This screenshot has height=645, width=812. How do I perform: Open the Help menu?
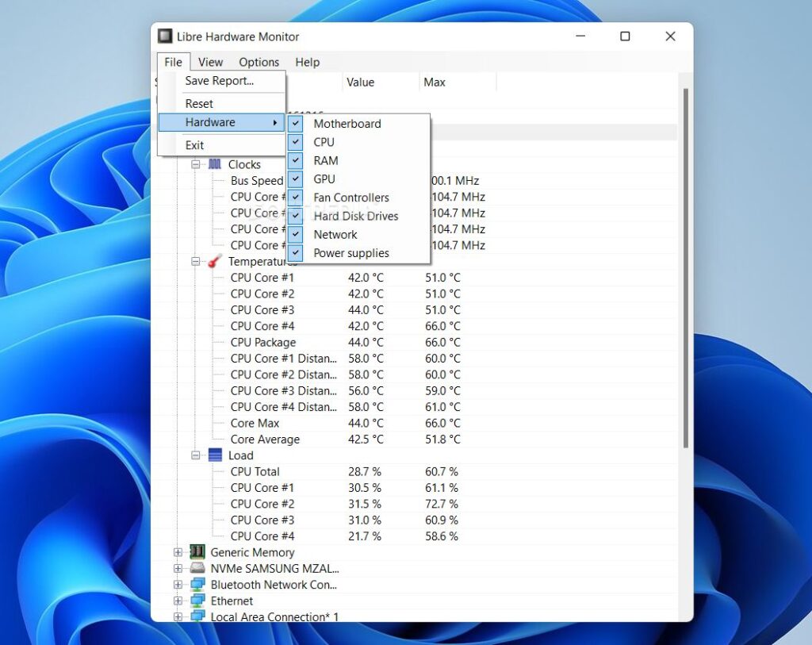tap(307, 62)
